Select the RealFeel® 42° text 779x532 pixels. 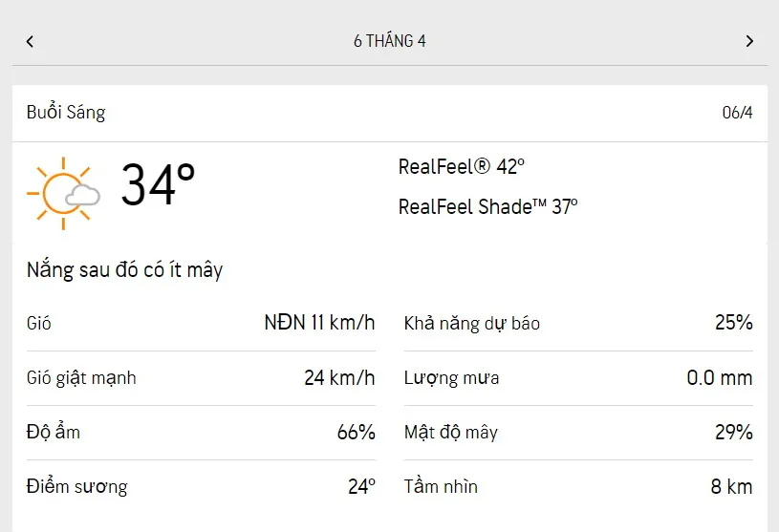tap(462, 167)
